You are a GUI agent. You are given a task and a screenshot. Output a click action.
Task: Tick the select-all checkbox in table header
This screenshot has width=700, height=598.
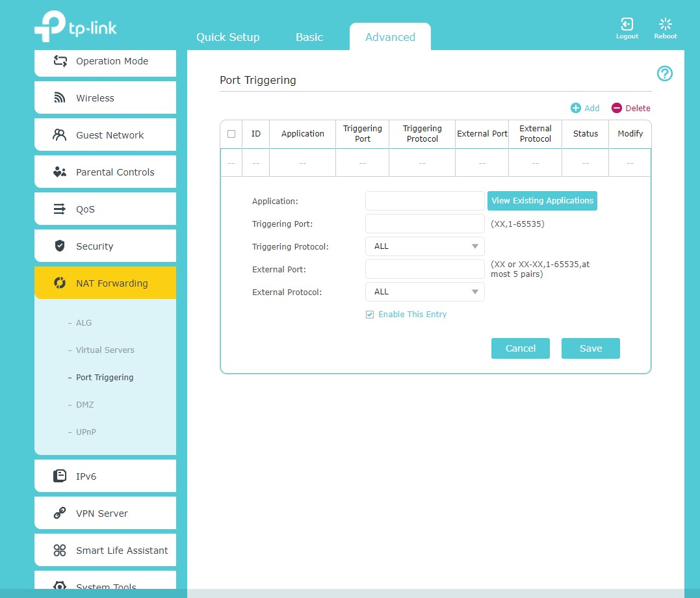pyautogui.click(x=231, y=133)
